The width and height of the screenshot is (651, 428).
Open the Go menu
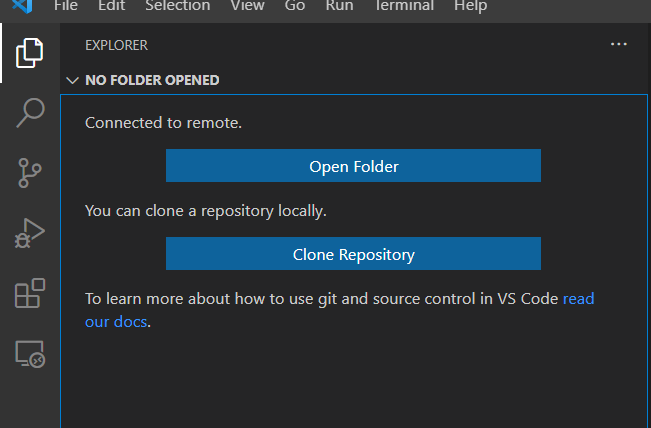pos(295,6)
